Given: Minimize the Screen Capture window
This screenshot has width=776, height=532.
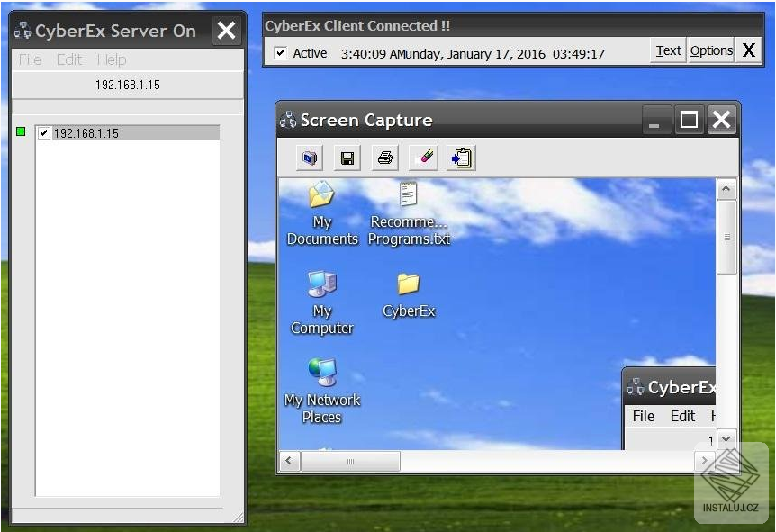Looking at the screenshot, I should coord(656,119).
